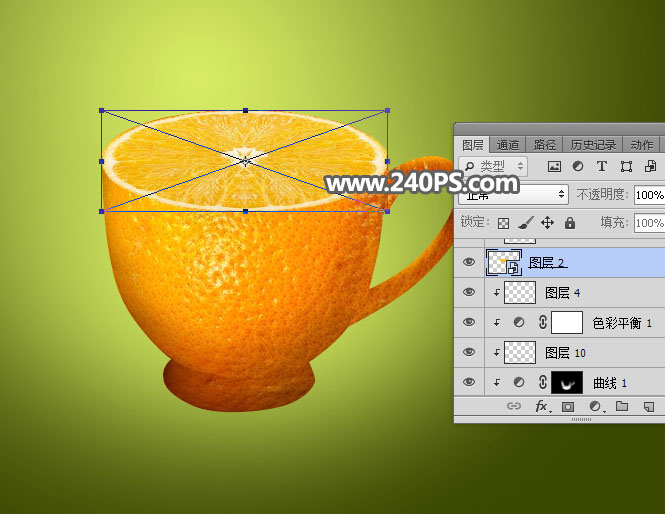Click adjustment icon on 曲线 1 layer

[519, 383]
